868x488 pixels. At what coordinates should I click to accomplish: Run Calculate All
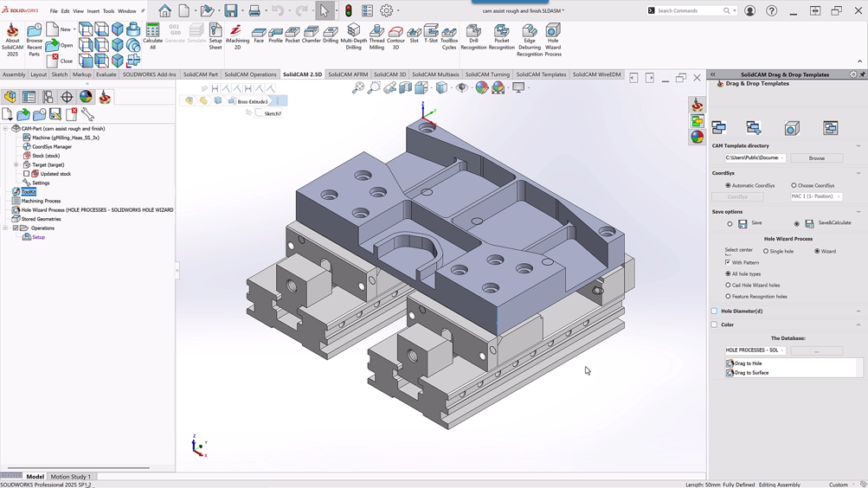153,36
